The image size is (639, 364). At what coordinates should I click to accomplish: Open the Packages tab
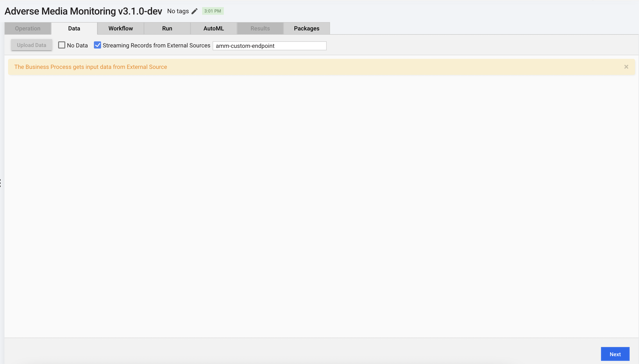click(307, 28)
